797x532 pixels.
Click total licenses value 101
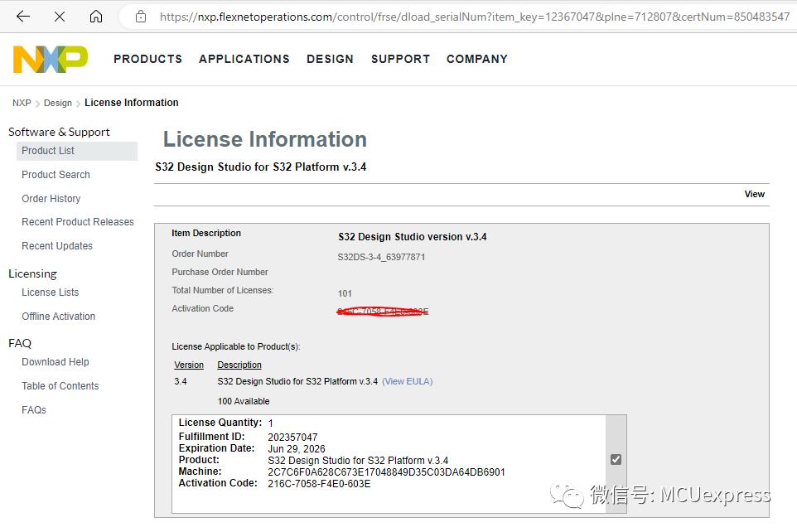click(x=345, y=293)
